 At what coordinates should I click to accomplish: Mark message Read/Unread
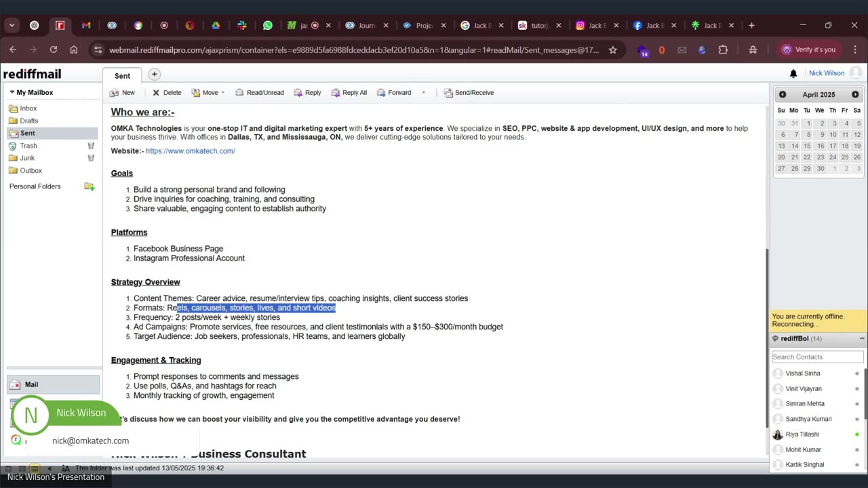[x=260, y=93]
